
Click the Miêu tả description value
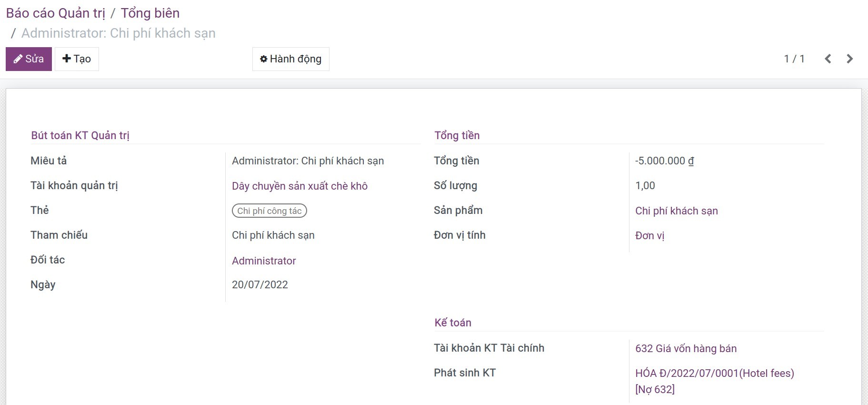[308, 161]
